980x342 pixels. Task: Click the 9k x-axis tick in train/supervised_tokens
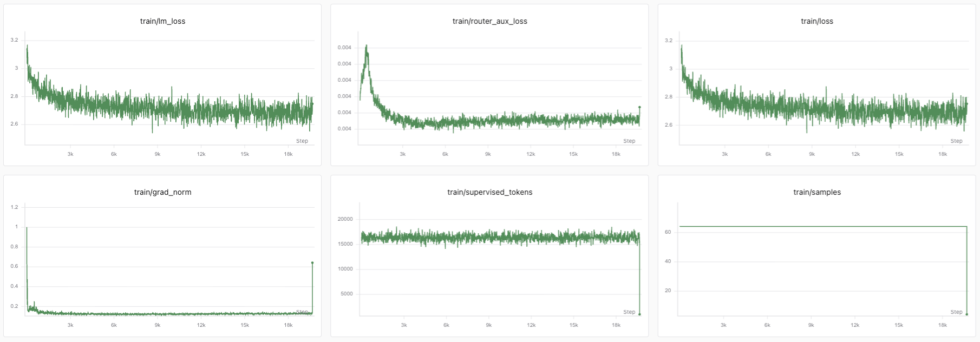coord(488,325)
